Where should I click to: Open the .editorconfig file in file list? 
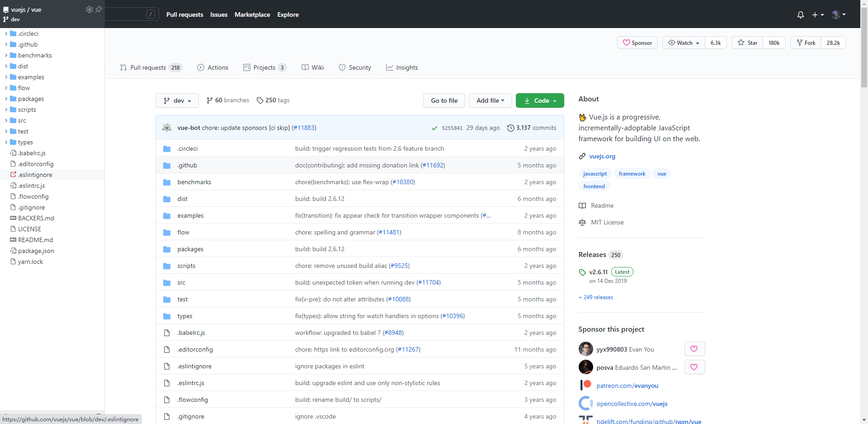tap(195, 349)
